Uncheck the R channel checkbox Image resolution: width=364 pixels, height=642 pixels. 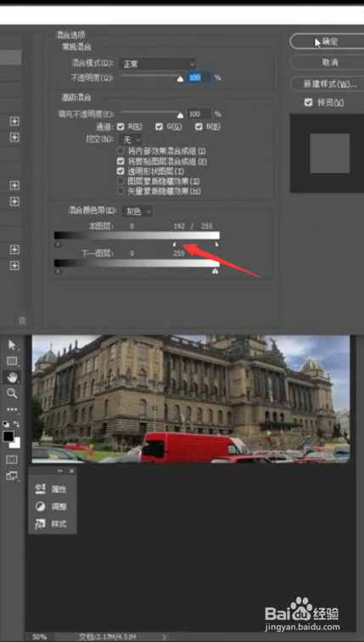[x=120, y=127]
